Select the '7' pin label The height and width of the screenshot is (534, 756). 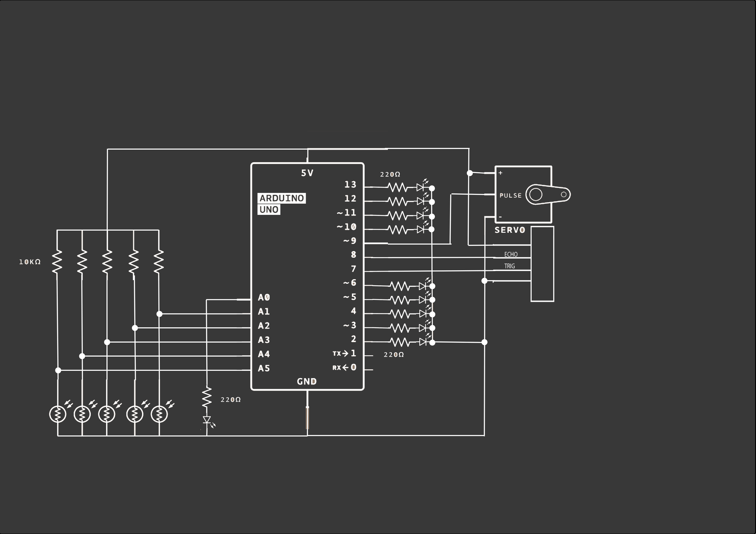click(354, 269)
